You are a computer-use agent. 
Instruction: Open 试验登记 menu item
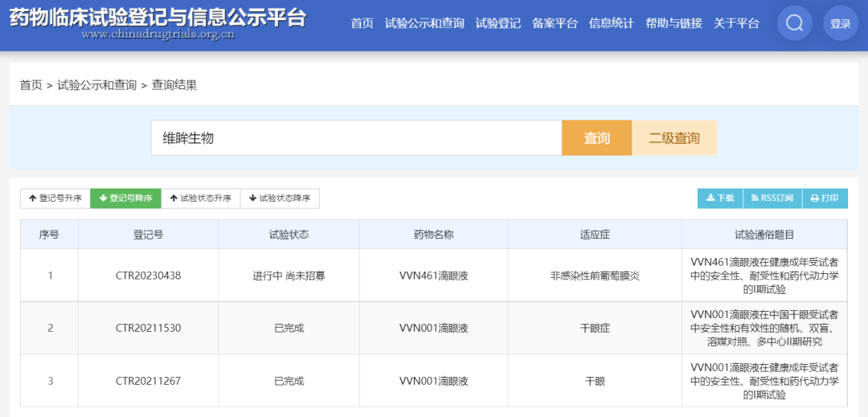498,23
